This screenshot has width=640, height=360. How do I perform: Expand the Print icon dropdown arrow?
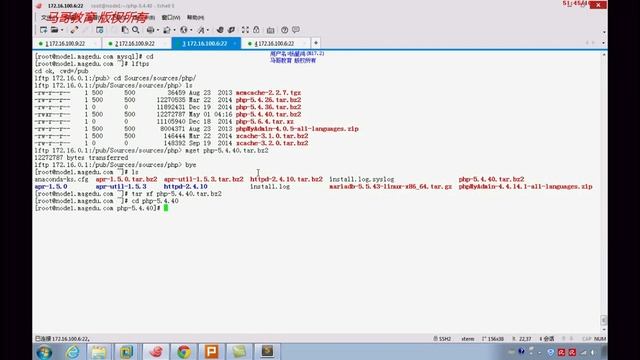click(x=158, y=30)
